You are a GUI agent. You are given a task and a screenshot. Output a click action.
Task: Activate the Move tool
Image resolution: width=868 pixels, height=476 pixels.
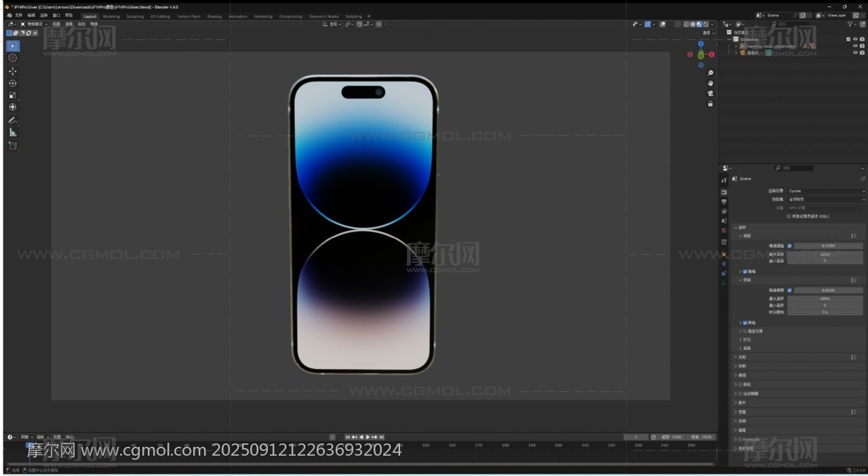pos(13,71)
